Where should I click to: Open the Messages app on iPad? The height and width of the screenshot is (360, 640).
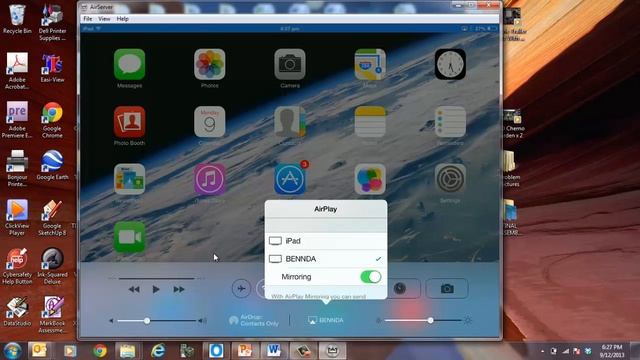(129, 64)
